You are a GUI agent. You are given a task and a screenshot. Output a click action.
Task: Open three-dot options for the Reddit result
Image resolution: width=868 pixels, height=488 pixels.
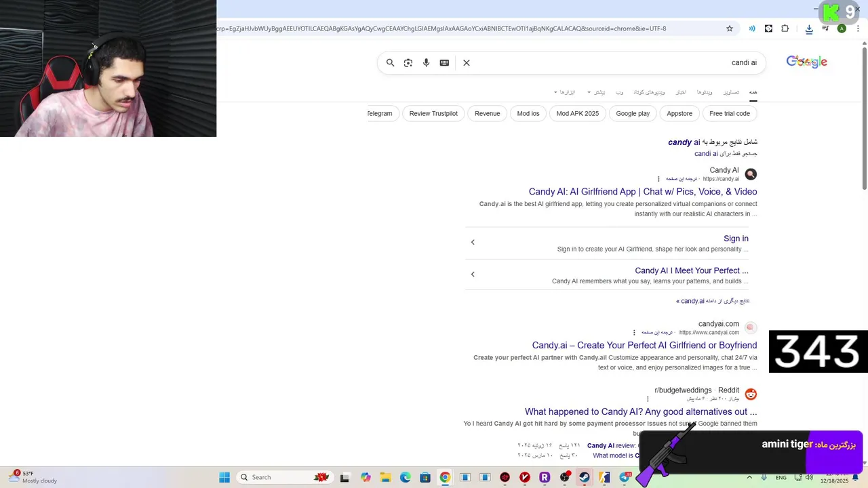648,399
